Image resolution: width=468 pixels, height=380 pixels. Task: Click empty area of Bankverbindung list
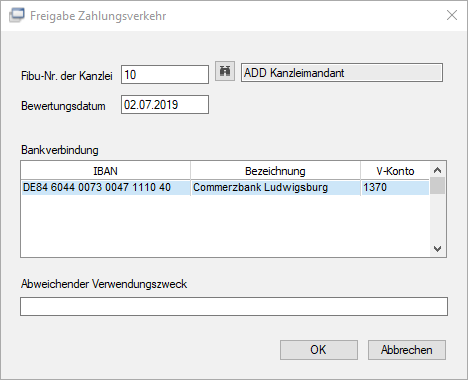click(225, 226)
